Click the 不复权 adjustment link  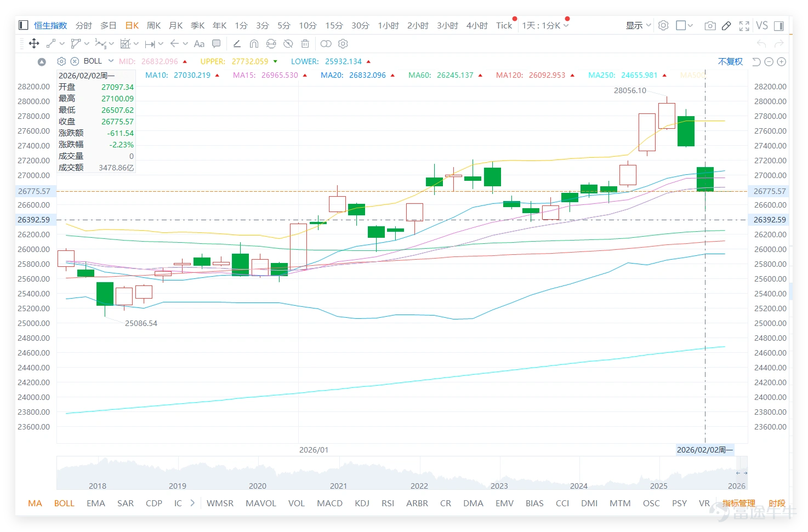730,61
